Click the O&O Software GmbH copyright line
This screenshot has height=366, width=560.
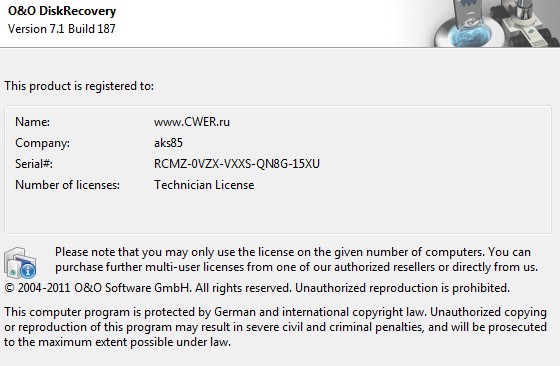pyautogui.click(x=257, y=288)
